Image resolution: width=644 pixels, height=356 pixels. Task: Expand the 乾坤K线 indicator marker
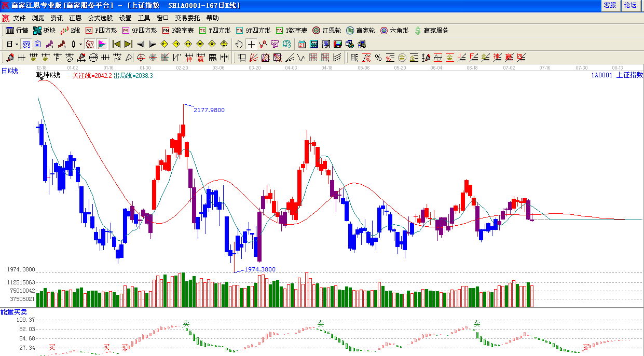pyautogui.click(x=41, y=79)
